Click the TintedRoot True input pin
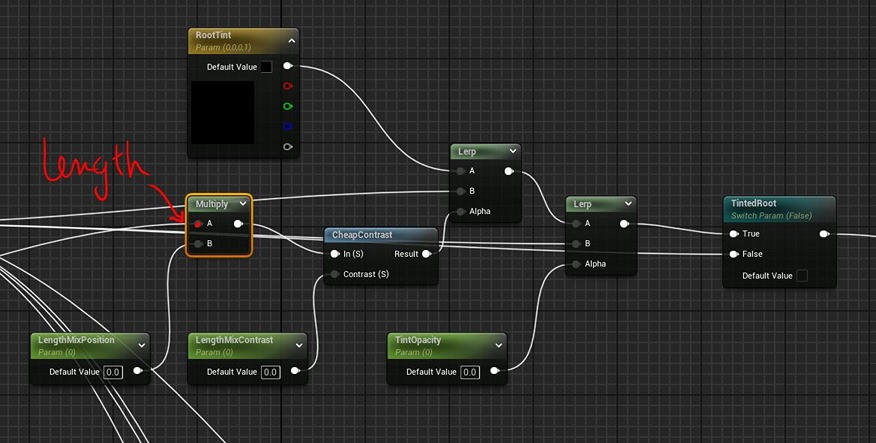The image size is (876, 443). tap(734, 234)
